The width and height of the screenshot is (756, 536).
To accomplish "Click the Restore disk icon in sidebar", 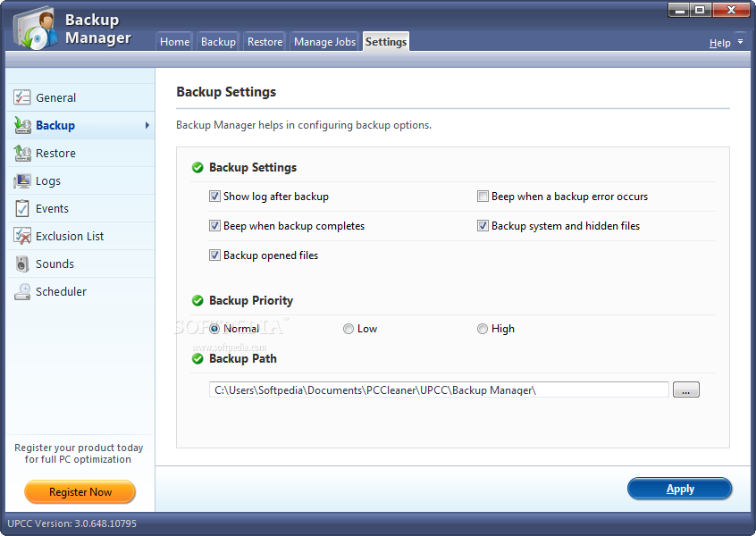I will pos(22,153).
